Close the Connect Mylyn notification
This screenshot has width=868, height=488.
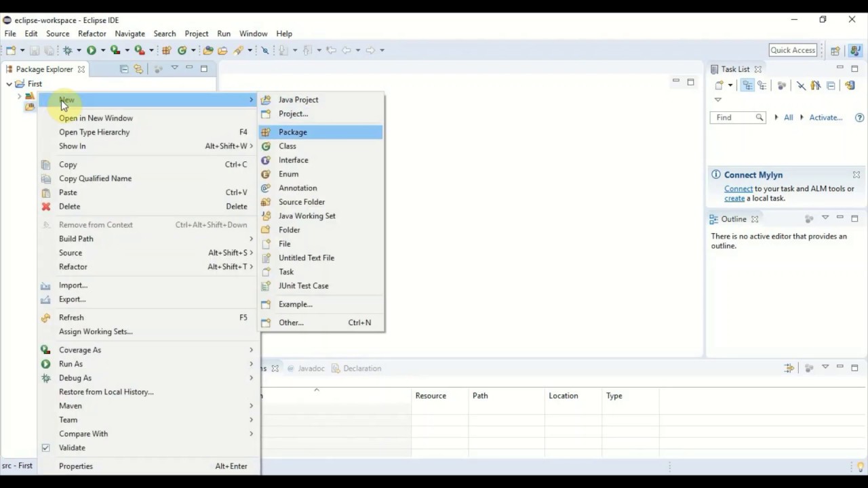[x=856, y=175]
